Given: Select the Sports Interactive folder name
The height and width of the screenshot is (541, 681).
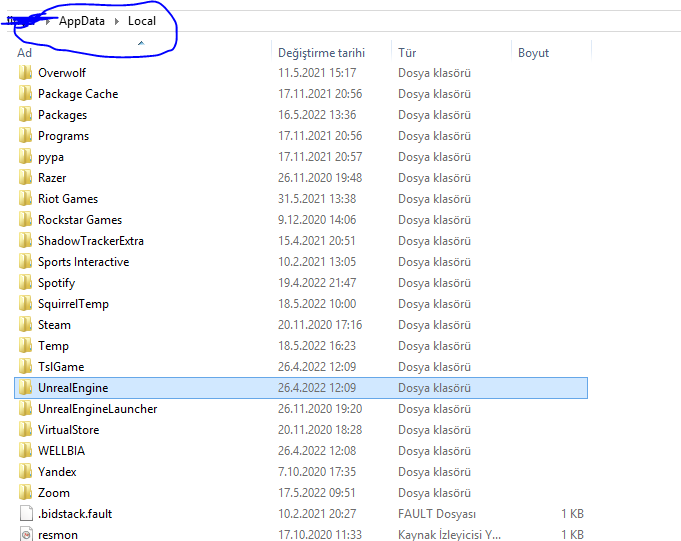Looking at the screenshot, I should click(83, 261).
